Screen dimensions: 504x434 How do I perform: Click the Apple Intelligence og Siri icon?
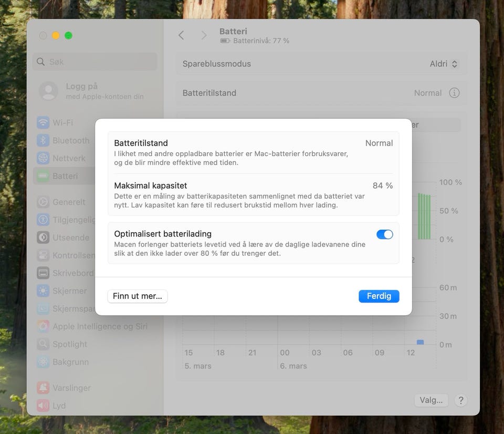pos(43,326)
